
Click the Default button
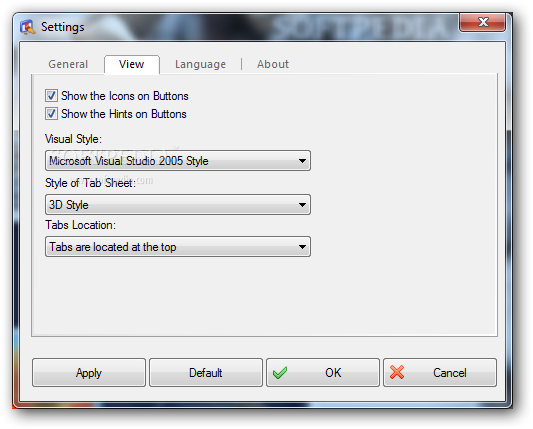206,373
